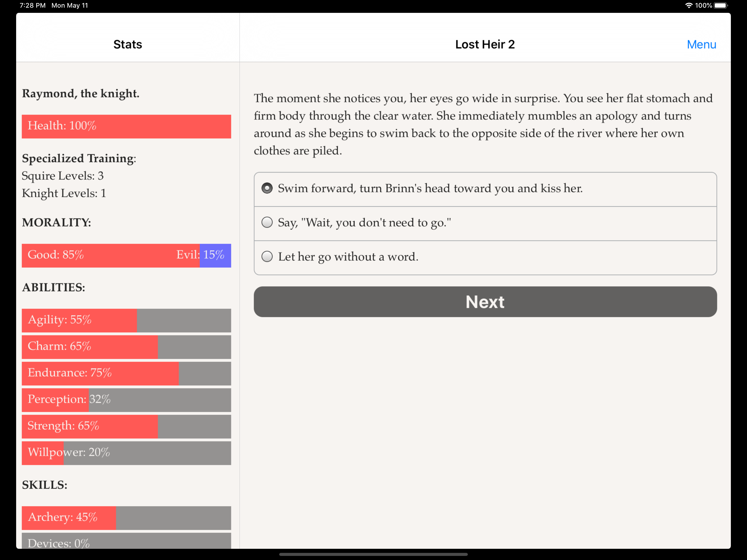Tap the Willpower 20% bar
747x560 pixels.
[x=126, y=453]
